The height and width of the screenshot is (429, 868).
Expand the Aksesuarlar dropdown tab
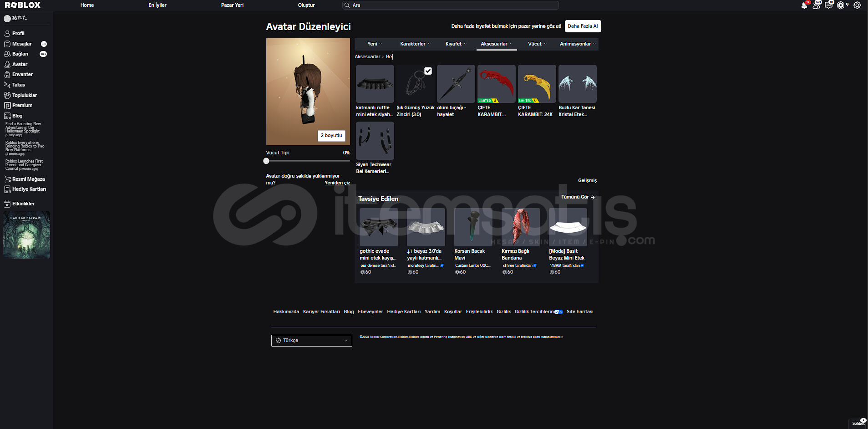497,44
